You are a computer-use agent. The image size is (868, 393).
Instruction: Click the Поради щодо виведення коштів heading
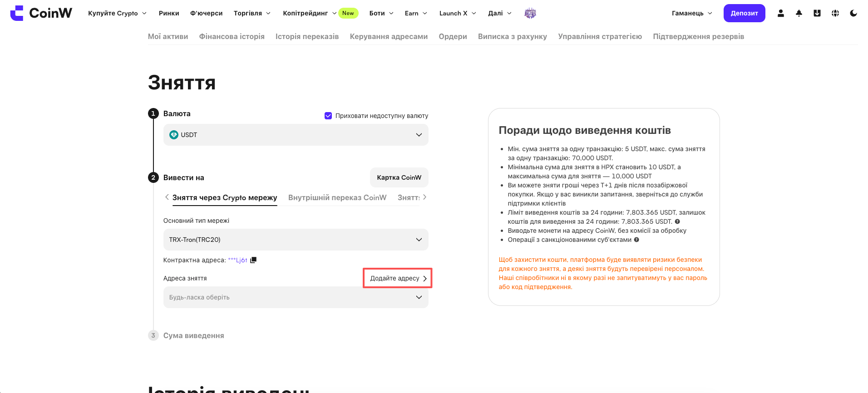point(585,130)
